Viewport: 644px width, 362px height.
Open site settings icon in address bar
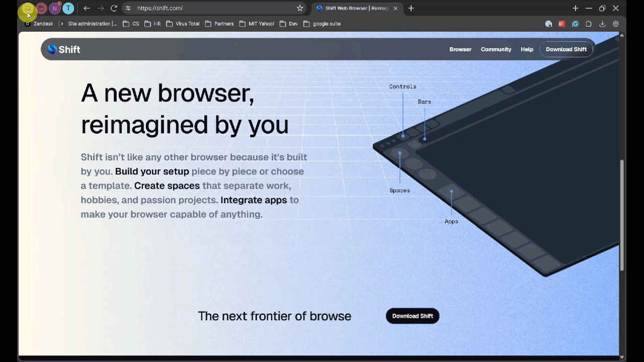[x=128, y=9]
